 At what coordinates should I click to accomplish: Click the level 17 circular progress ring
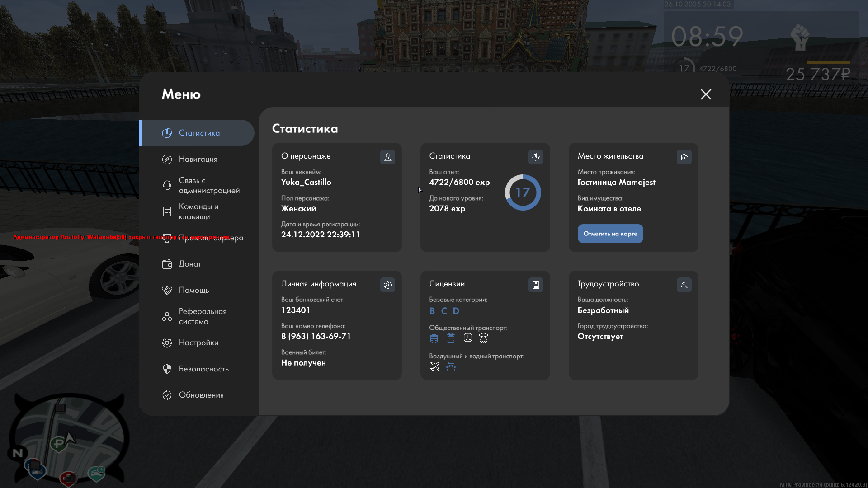pos(523,192)
